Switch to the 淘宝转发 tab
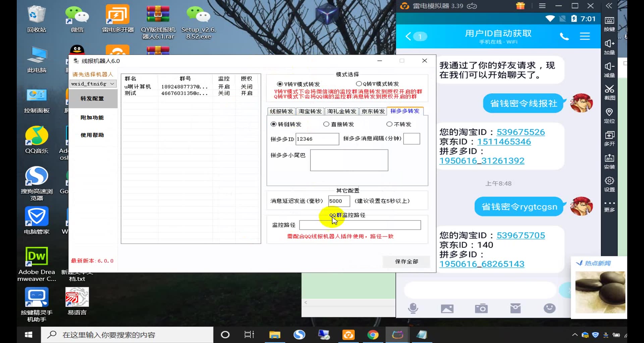This screenshot has height=343, width=644. [x=310, y=111]
